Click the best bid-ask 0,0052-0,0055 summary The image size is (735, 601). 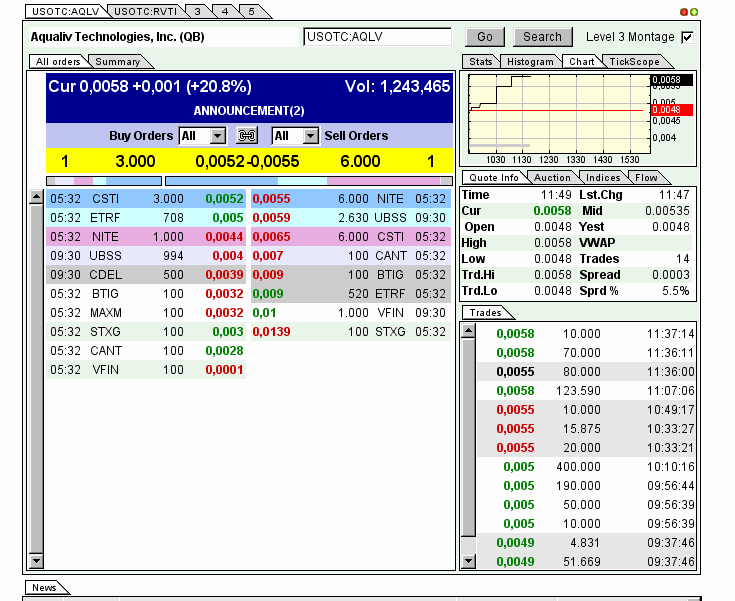pyautogui.click(x=247, y=161)
